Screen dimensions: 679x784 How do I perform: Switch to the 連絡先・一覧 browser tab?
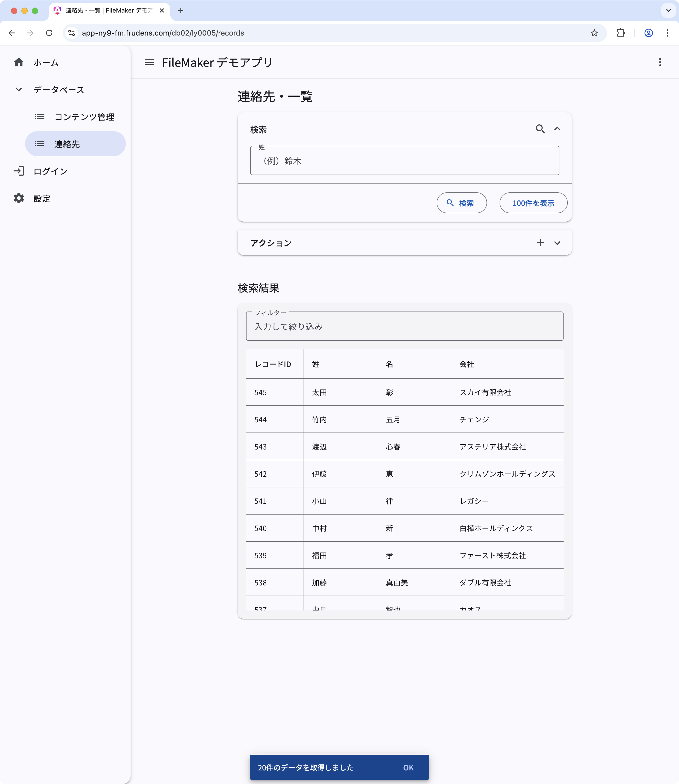pos(109,11)
